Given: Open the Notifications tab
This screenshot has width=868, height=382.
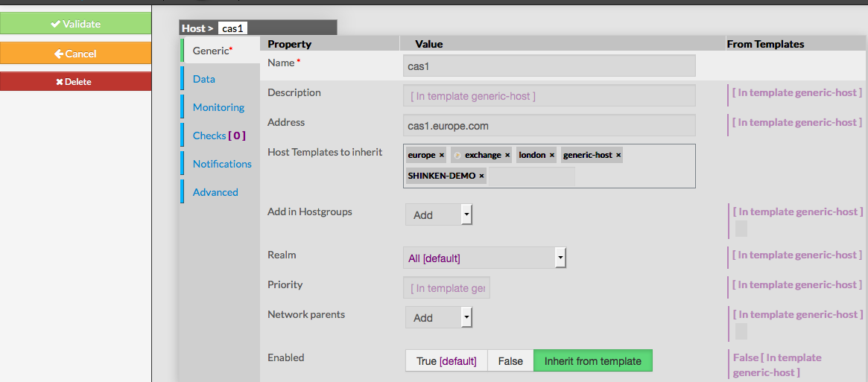Looking at the screenshot, I should (222, 164).
